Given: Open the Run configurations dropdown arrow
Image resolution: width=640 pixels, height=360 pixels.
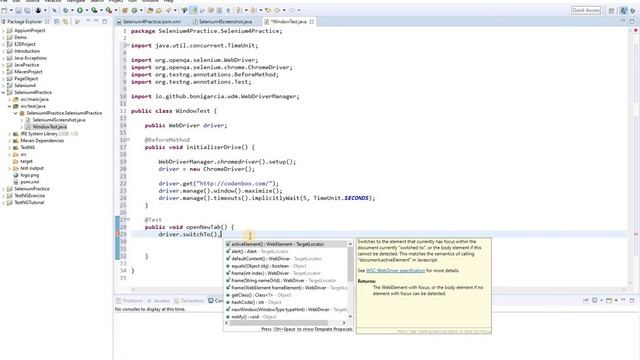Looking at the screenshot, I should 87,10.
